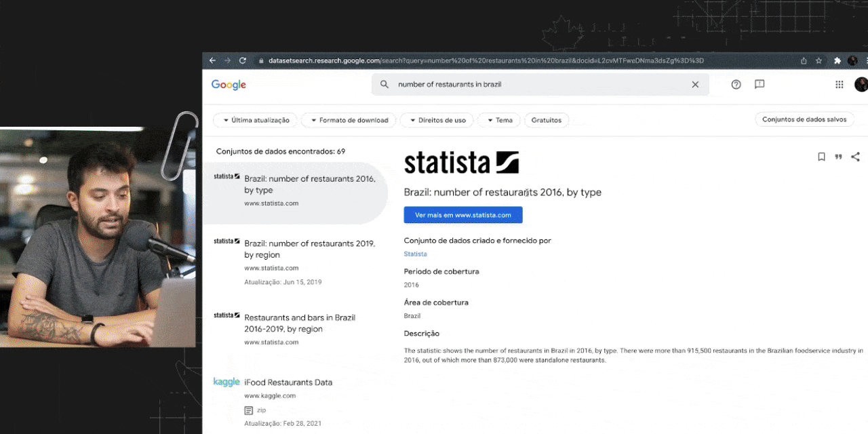Click the Período de cobertura heading
868x434 pixels.
(x=441, y=271)
